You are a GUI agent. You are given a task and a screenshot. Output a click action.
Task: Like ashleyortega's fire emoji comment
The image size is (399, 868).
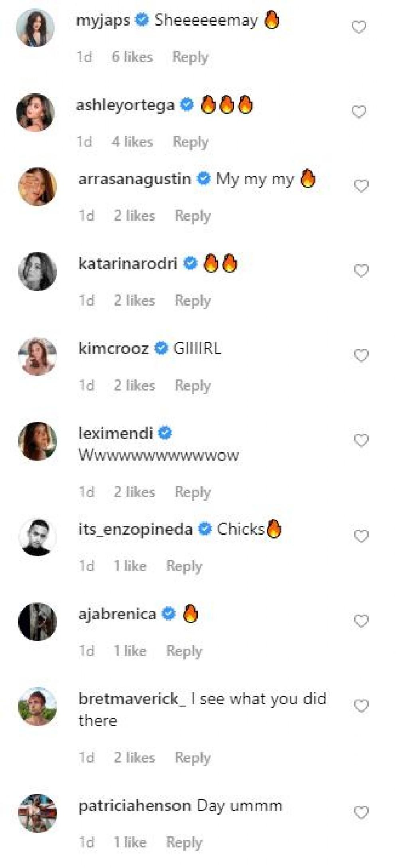point(358,112)
